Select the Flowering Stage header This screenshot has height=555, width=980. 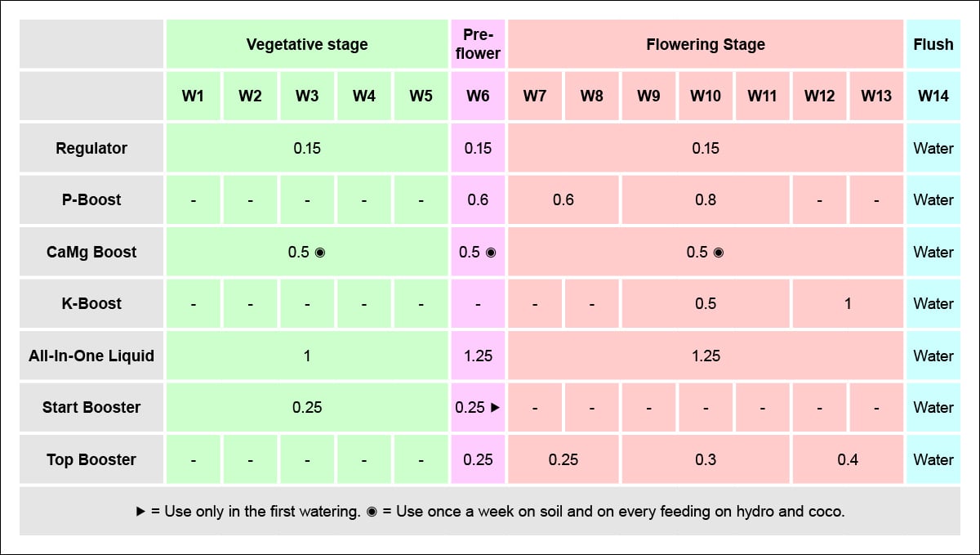pos(706,44)
